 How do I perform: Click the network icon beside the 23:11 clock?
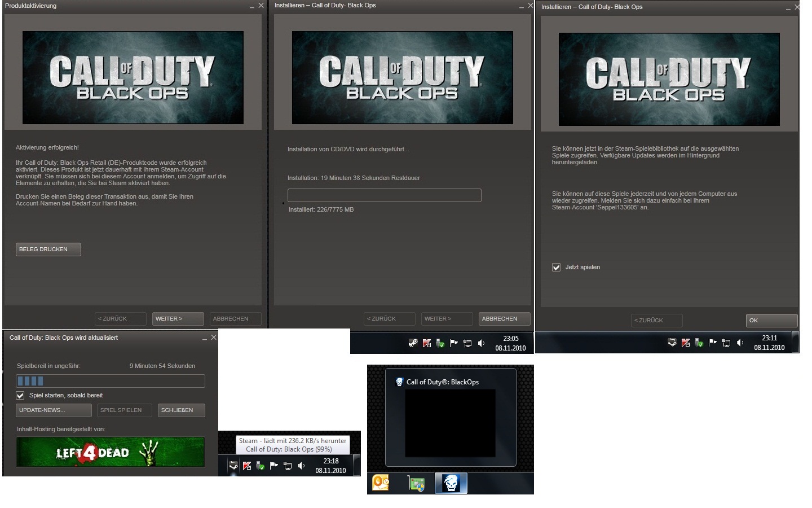[726, 342]
